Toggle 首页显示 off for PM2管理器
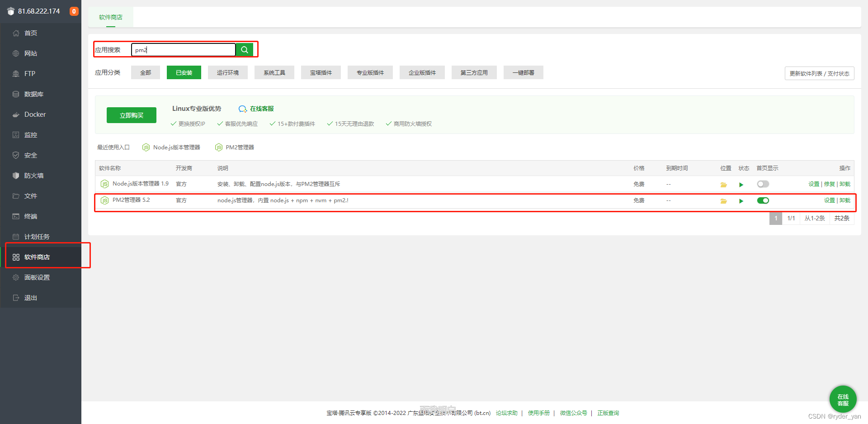This screenshot has width=868, height=424. (763, 200)
